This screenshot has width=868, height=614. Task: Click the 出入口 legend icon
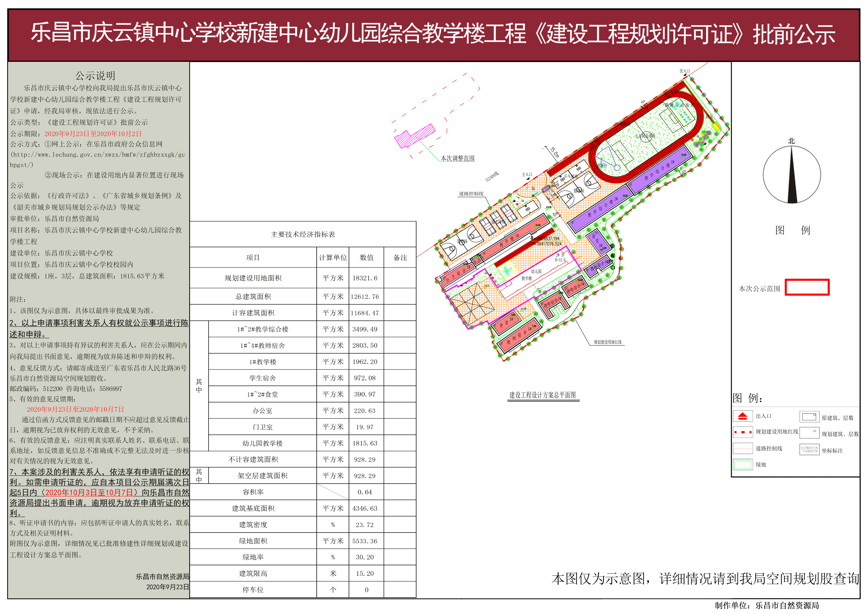click(742, 416)
